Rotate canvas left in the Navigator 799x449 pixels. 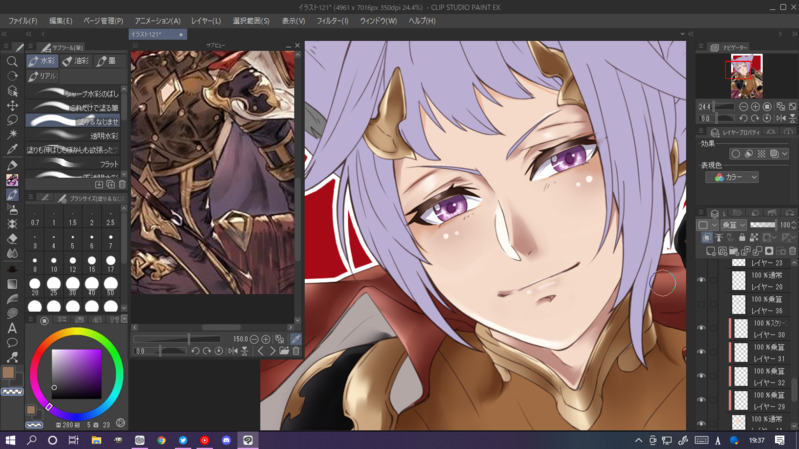[743, 118]
